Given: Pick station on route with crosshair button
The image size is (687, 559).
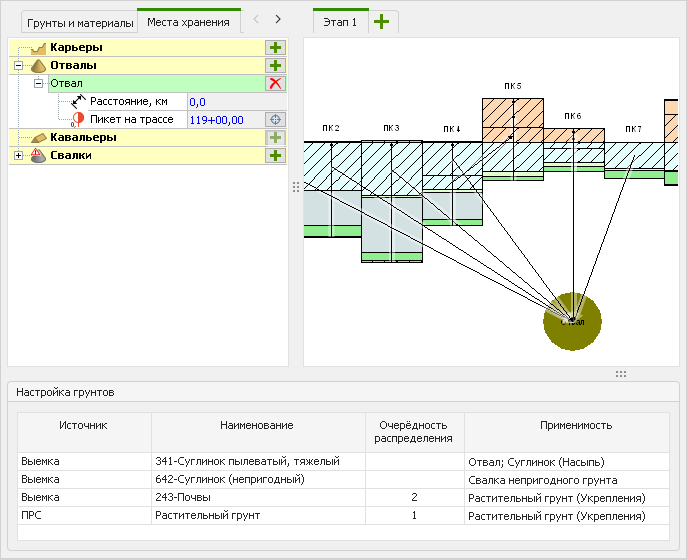Looking at the screenshot, I should point(275,119).
